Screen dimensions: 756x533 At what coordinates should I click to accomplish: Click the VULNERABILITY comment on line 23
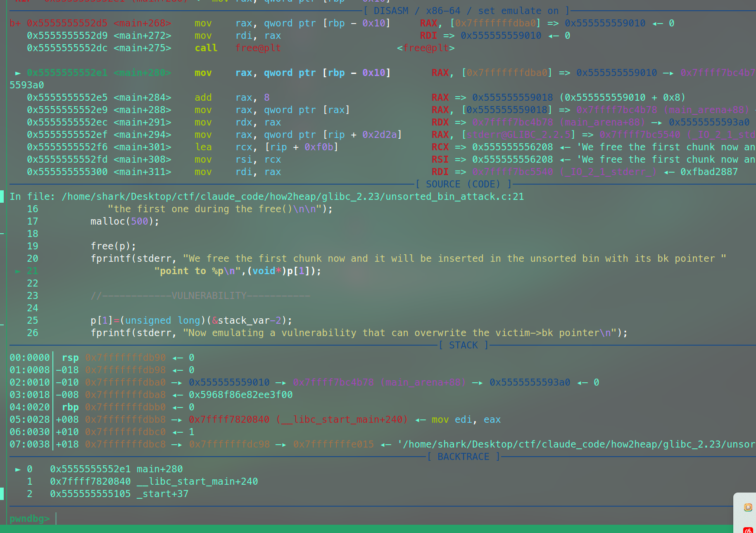pos(200,296)
